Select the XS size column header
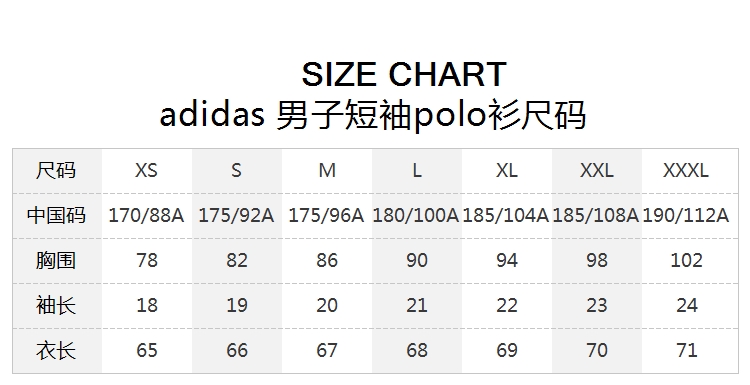Image resolution: width=750 pixels, height=385 pixels. pyautogui.click(x=146, y=171)
